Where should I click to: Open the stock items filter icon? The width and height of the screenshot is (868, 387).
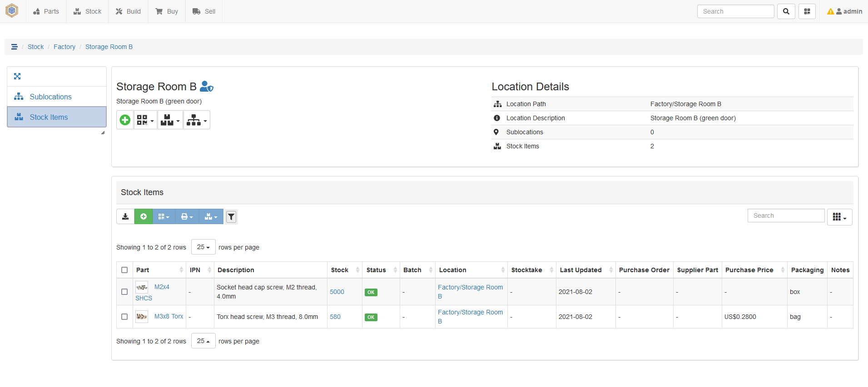coord(231,217)
